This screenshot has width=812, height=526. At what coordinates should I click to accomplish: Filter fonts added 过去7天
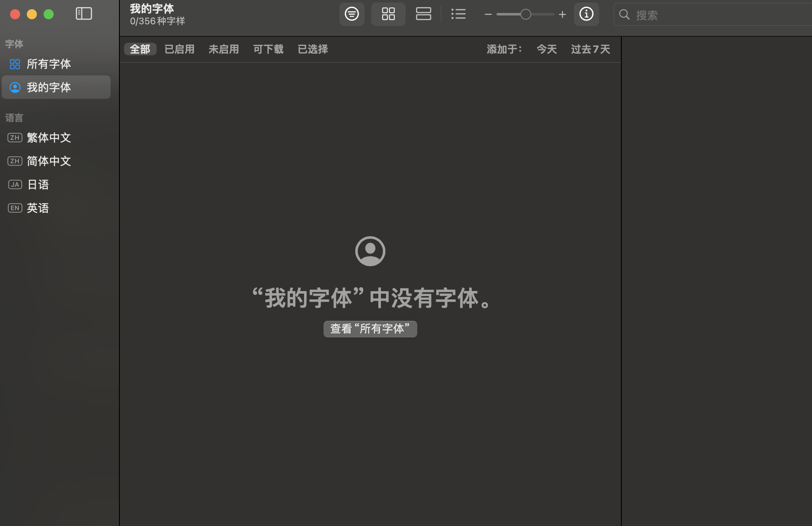pyautogui.click(x=590, y=49)
